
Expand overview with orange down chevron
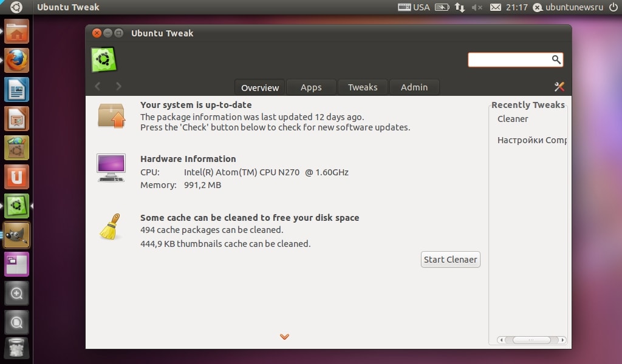pyautogui.click(x=284, y=337)
